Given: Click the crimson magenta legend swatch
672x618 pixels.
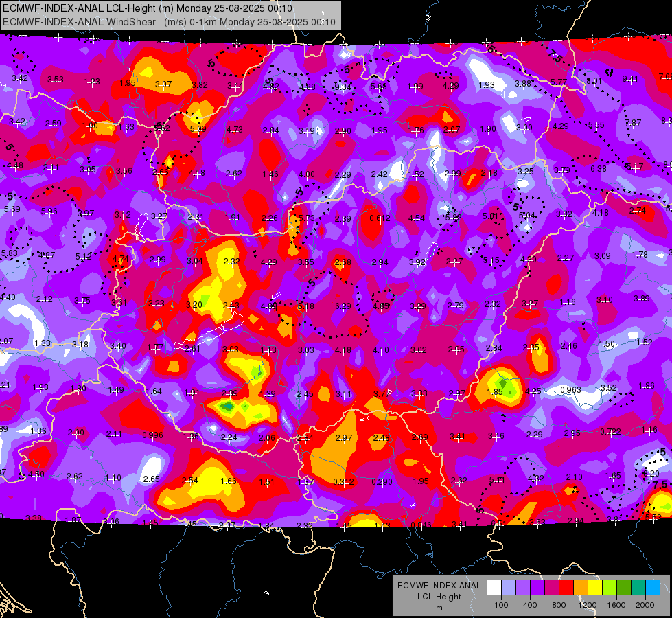Looking at the screenshot, I should [x=552, y=588].
